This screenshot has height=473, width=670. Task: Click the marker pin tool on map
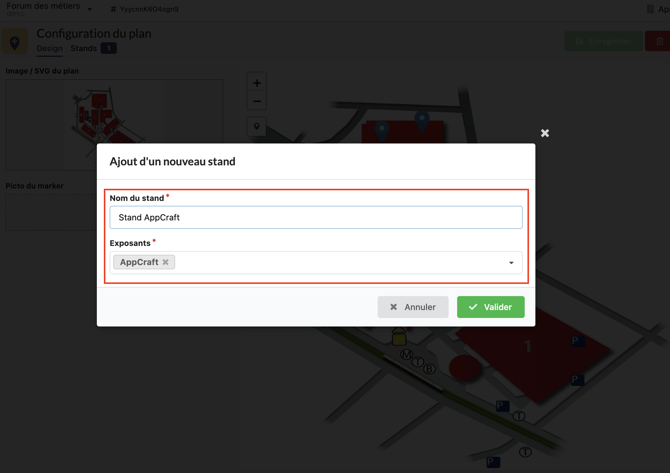[257, 127]
